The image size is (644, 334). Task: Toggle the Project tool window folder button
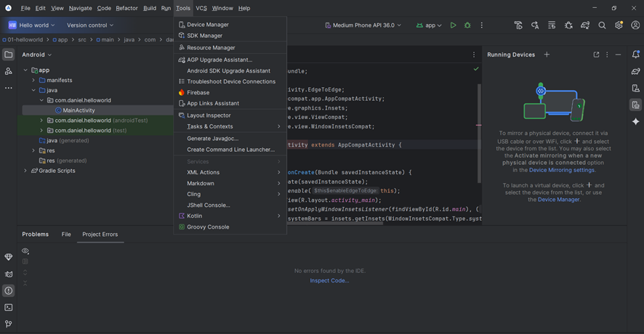(x=9, y=54)
